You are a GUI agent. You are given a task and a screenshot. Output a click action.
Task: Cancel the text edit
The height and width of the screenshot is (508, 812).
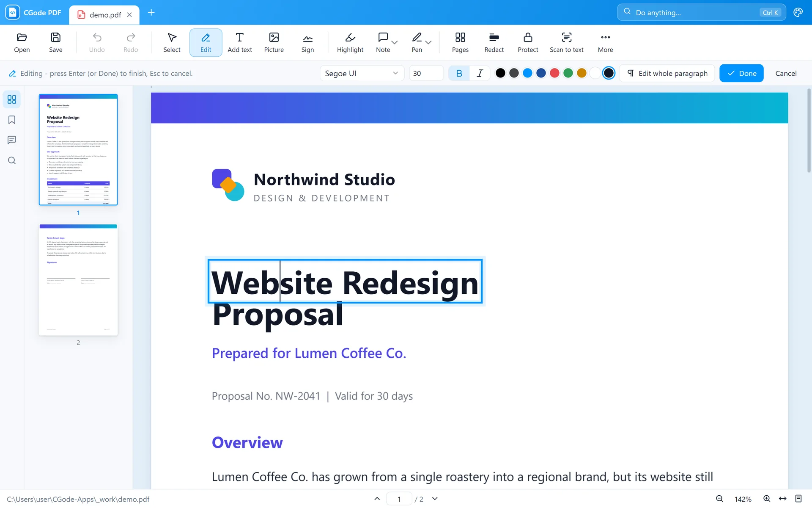point(786,73)
